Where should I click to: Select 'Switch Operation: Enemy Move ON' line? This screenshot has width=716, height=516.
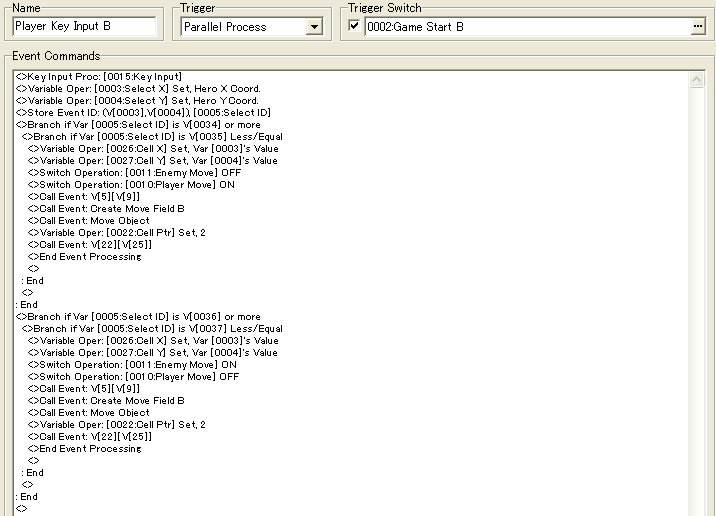pyautogui.click(x=132, y=365)
